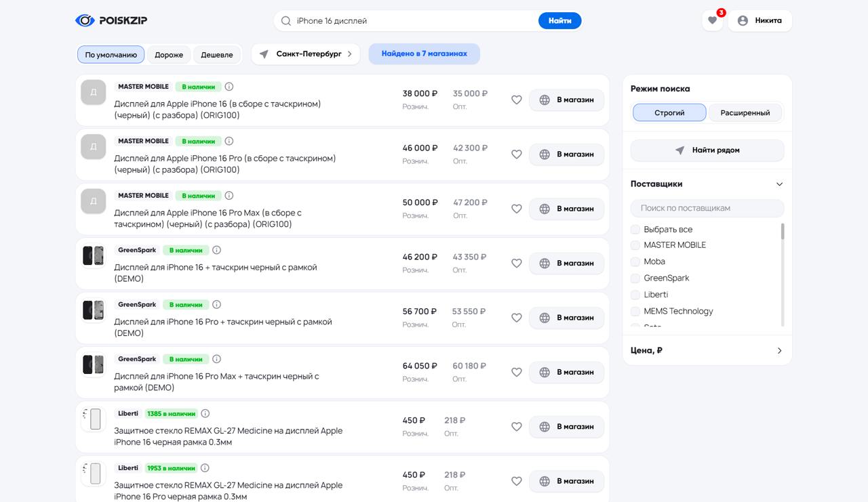Go to store for 46 000 ₽ item
Image resolution: width=868 pixels, height=502 pixels.
(566, 154)
